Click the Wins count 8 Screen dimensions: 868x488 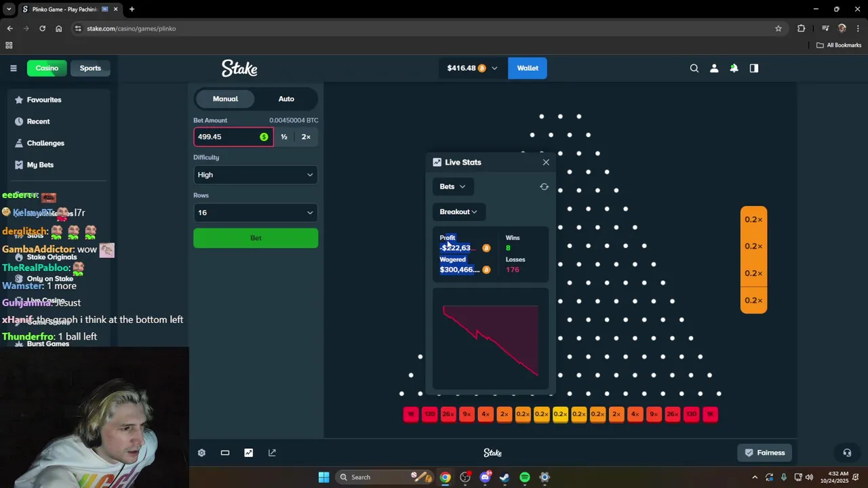pos(508,248)
